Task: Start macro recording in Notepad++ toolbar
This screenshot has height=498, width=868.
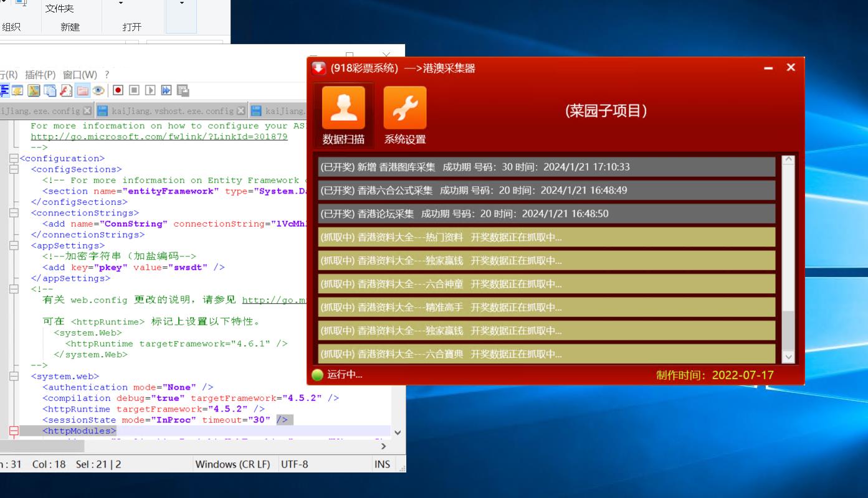Action: tap(118, 90)
